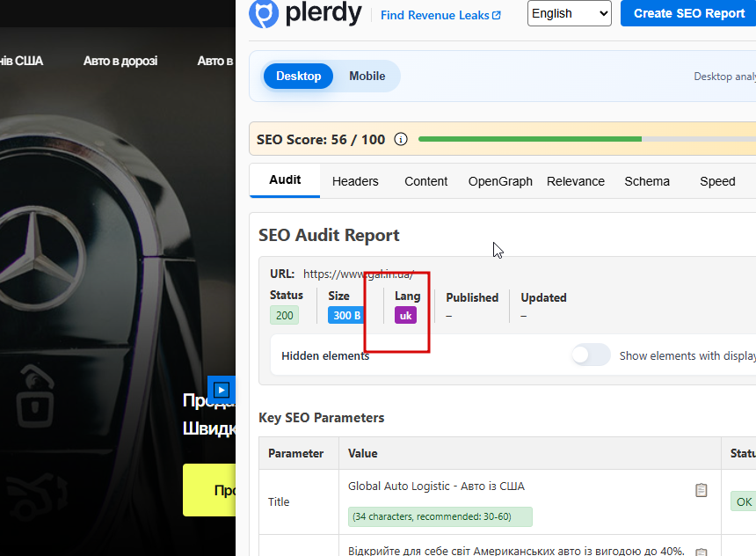The height and width of the screenshot is (556, 756).
Task: Click the yellow button on the website
Action: 209,490
